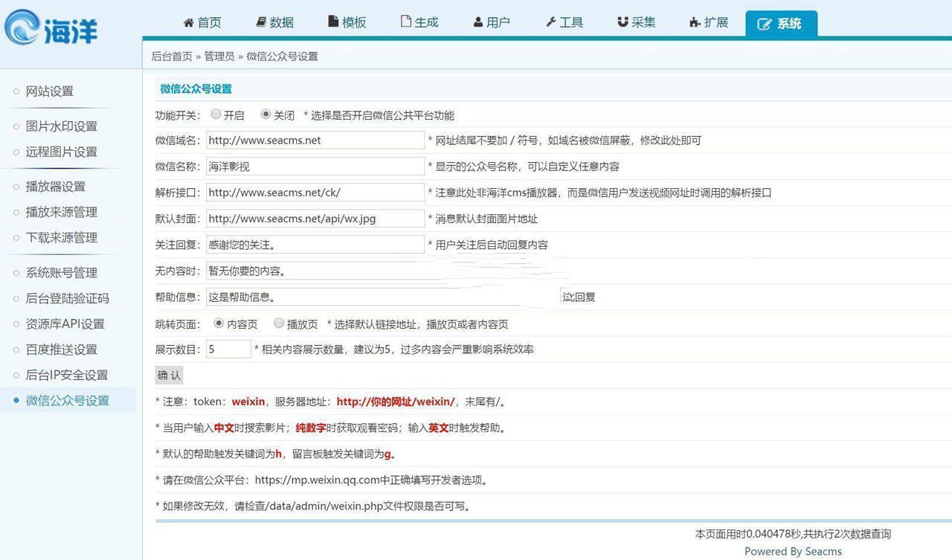Select the 播放页 radio button
The image size is (952, 560).
click(x=279, y=324)
